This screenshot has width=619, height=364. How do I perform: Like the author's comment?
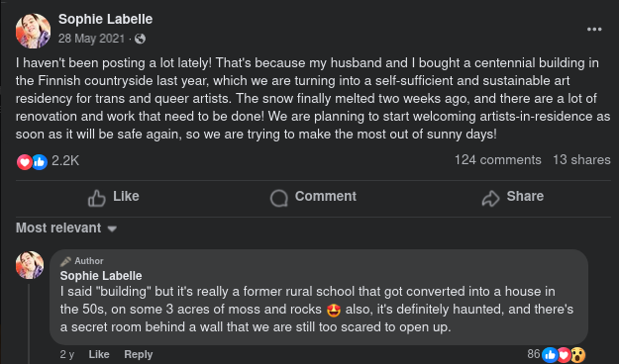click(x=99, y=354)
